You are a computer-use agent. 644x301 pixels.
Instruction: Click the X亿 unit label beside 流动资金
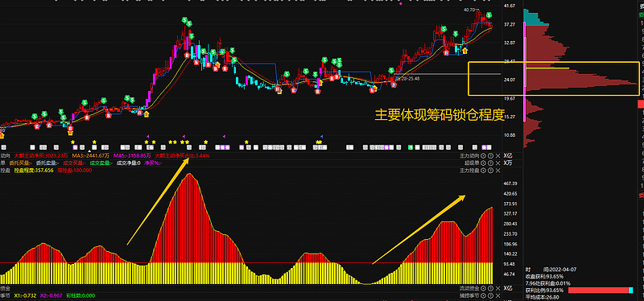point(508,288)
